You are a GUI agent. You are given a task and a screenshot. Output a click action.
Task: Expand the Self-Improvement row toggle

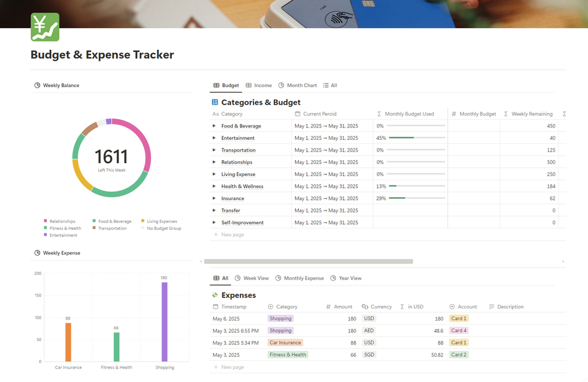coord(214,222)
